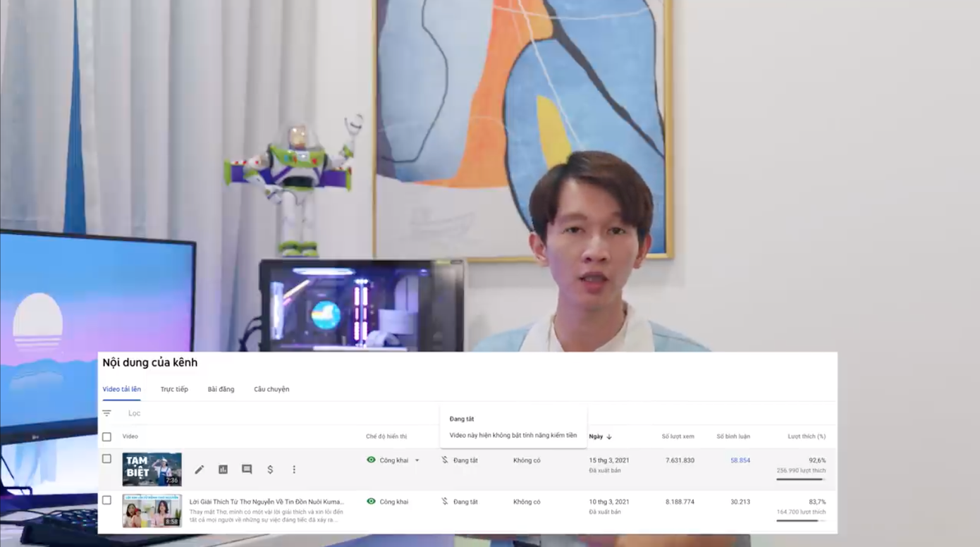Screen dimensions: 980x547
Task: Click the filter icon beside Lọc
Action: (x=107, y=414)
